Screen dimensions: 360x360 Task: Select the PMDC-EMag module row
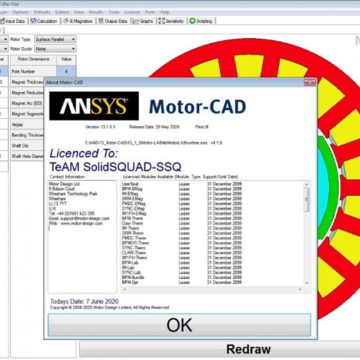pyautogui.click(x=182, y=204)
